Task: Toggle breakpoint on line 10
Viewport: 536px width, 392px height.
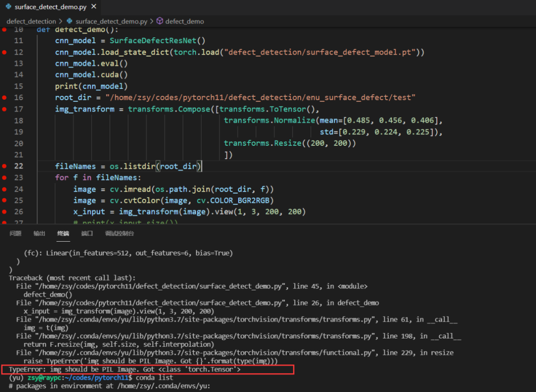Action: 4,30
